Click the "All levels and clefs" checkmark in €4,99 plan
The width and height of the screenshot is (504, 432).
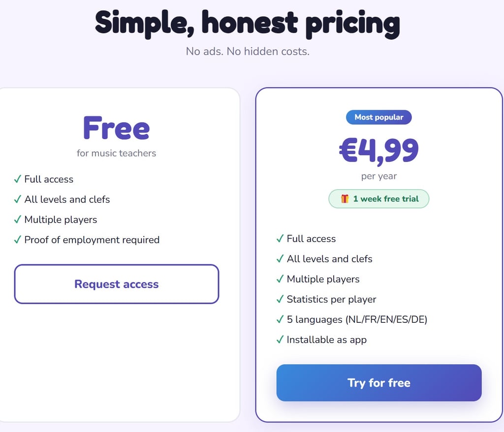280,259
